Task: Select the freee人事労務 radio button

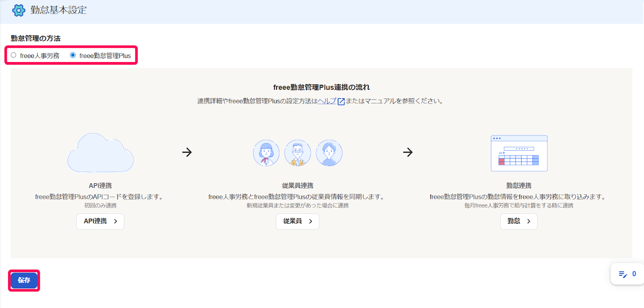Action: click(x=14, y=55)
